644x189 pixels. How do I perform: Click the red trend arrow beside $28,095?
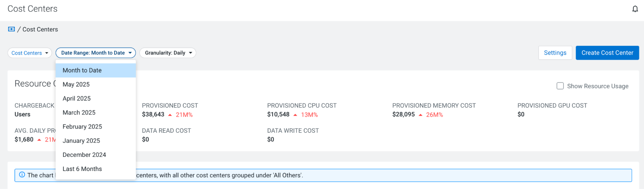420,115
